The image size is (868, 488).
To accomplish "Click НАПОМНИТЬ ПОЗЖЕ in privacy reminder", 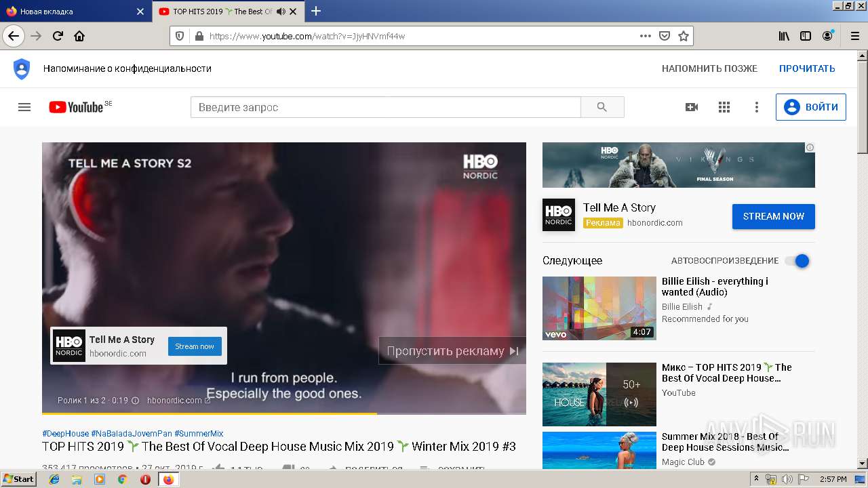I will click(709, 68).
